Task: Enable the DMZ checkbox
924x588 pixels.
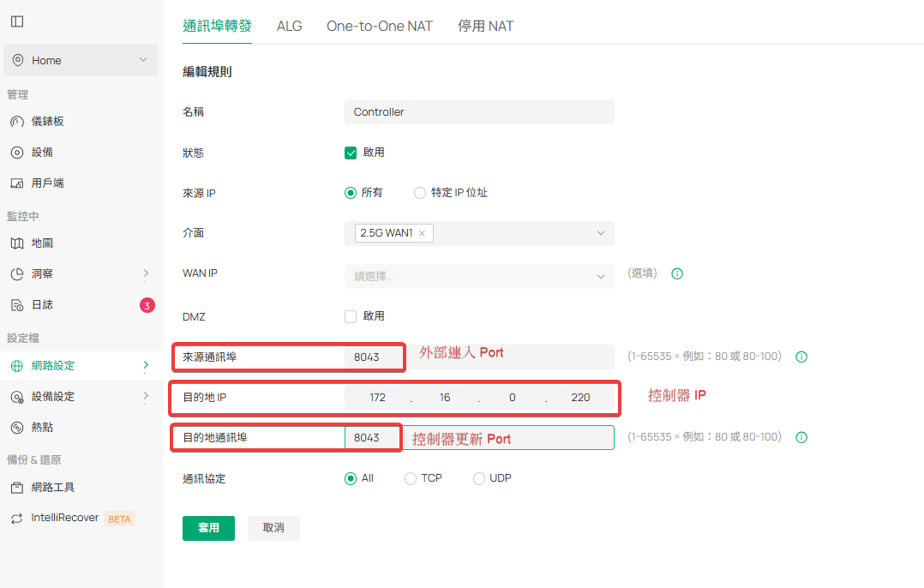Action: [351, 316]
